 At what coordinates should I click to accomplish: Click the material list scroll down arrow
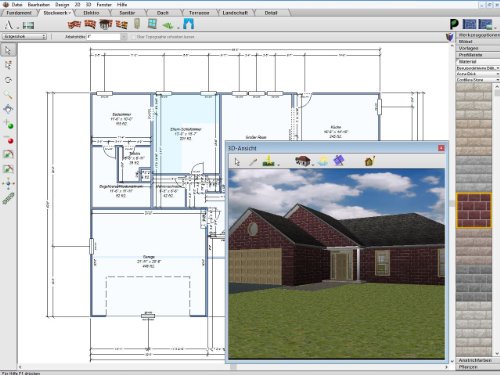click(497, 354)
